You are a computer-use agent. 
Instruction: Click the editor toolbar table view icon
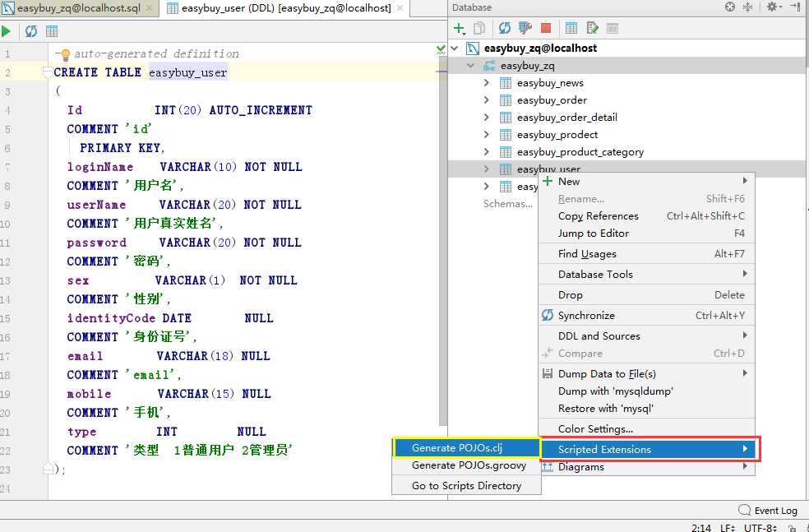pyautogui.click(x=52, y=31)
